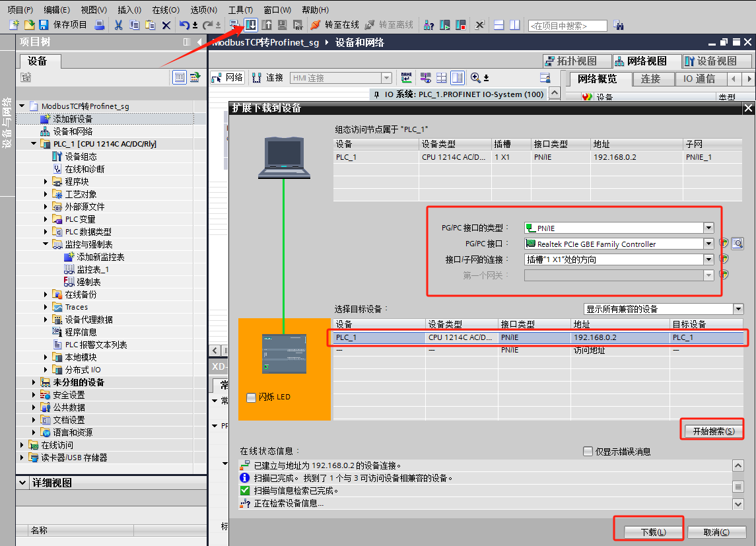Expand the Ungrouped devices node
Viewport: 756px width, 546px height.
point(34,382)
